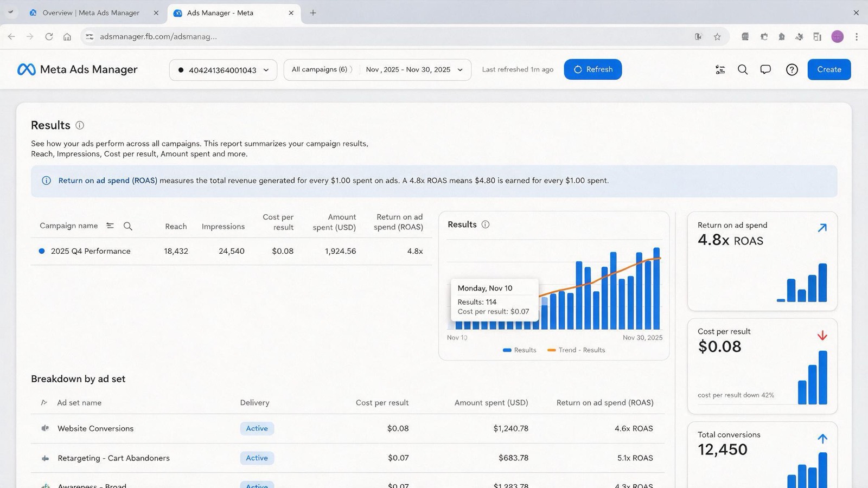868x488 pixels.
Task: Click the blue dot beside 2025 Q4 Performance
Action: 42,251
